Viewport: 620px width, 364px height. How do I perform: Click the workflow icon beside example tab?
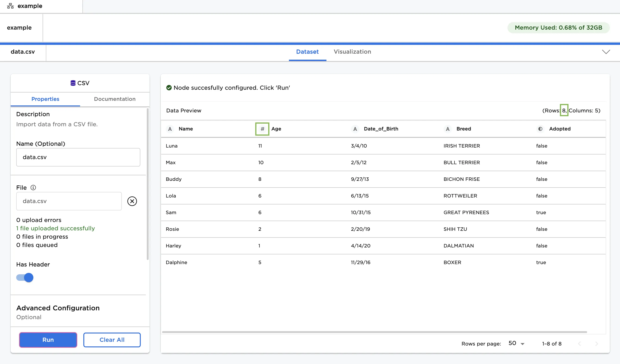[10, 6]
